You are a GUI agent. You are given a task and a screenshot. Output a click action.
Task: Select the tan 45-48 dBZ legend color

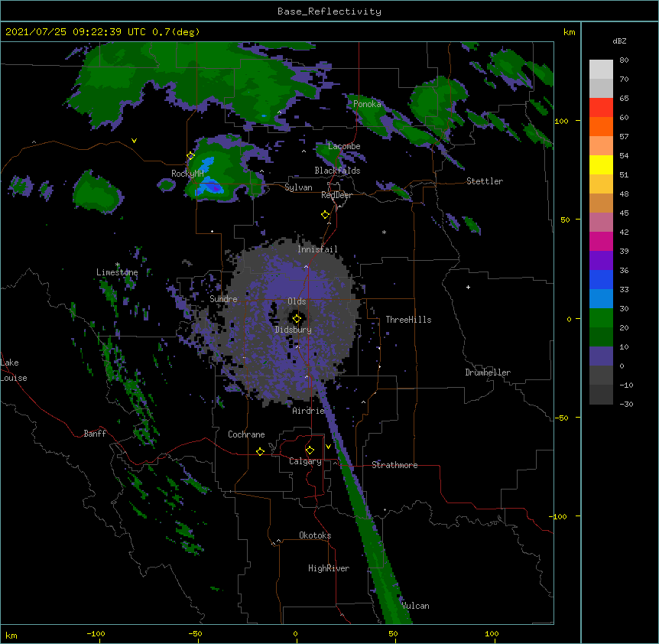[601, 203]
